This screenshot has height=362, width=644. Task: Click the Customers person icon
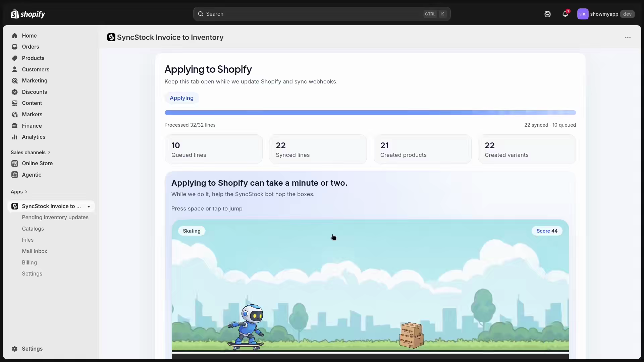(x=15, y=69)
